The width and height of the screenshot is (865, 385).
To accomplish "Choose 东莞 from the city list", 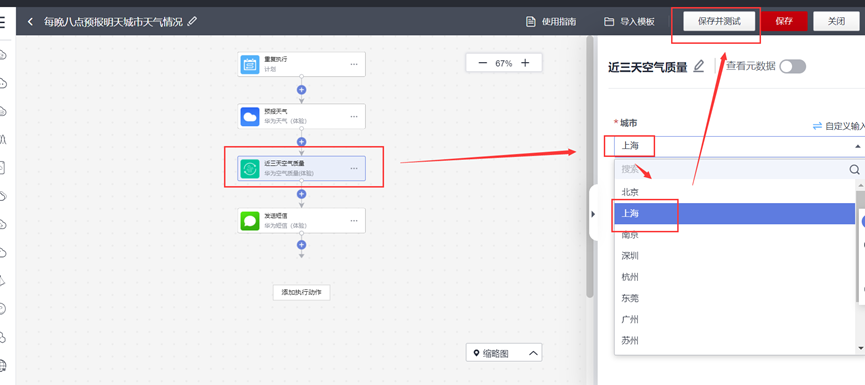I will coord(735,298).
